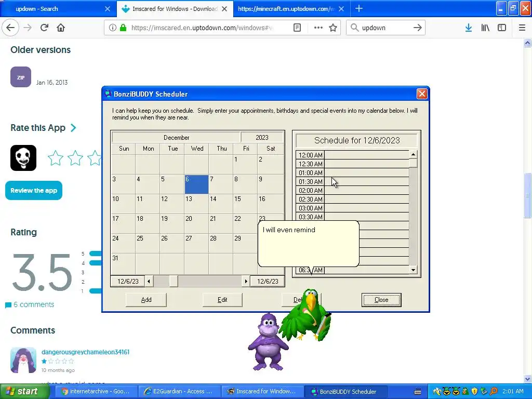
Task: Click the Imscared skull app icon
Action: (x=23, y=158)
